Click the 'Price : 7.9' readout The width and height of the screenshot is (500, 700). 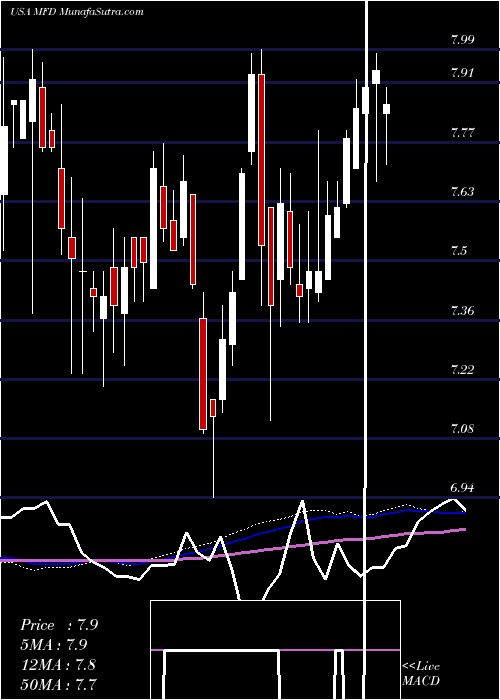pyautogui.click(x=59, y=625)
